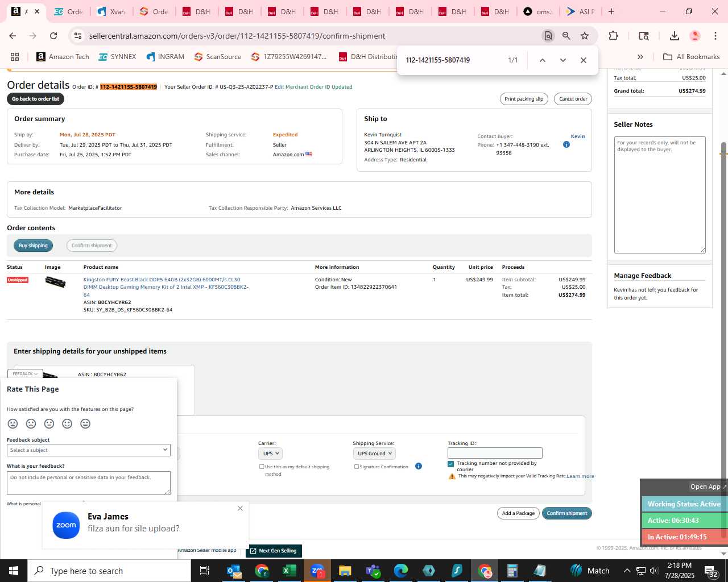728x582 pixels.
Task: Click the info icon beside Signature Confirmation
Action: point(419,466)
